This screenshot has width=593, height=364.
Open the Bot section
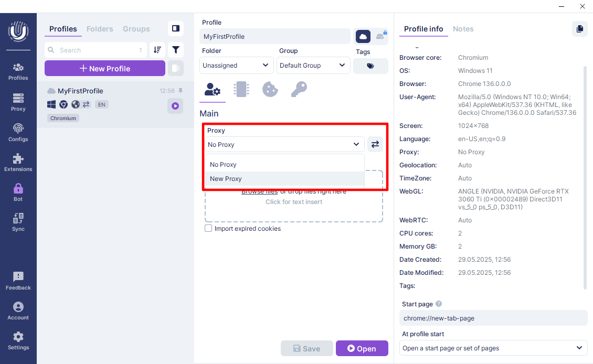tap(18, 192)
